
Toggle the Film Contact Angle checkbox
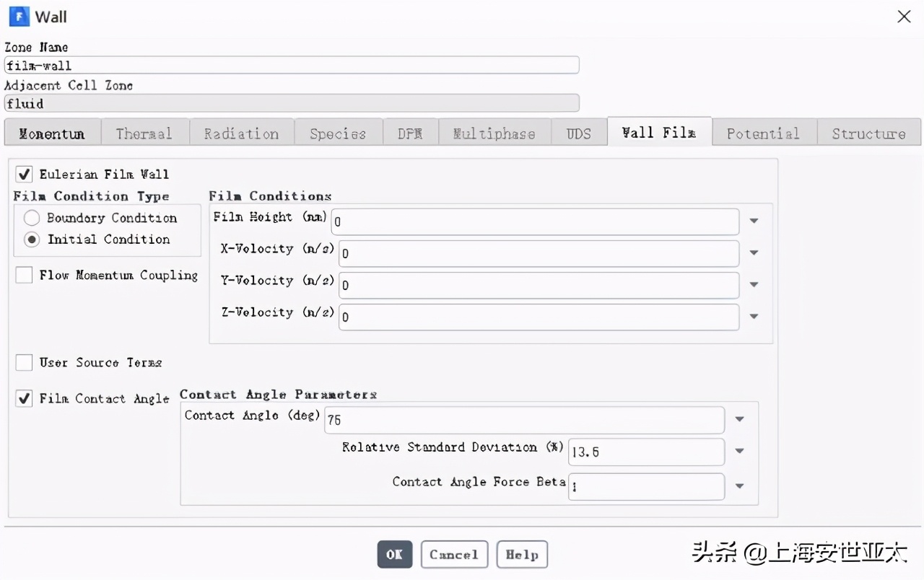click(25, 398)
